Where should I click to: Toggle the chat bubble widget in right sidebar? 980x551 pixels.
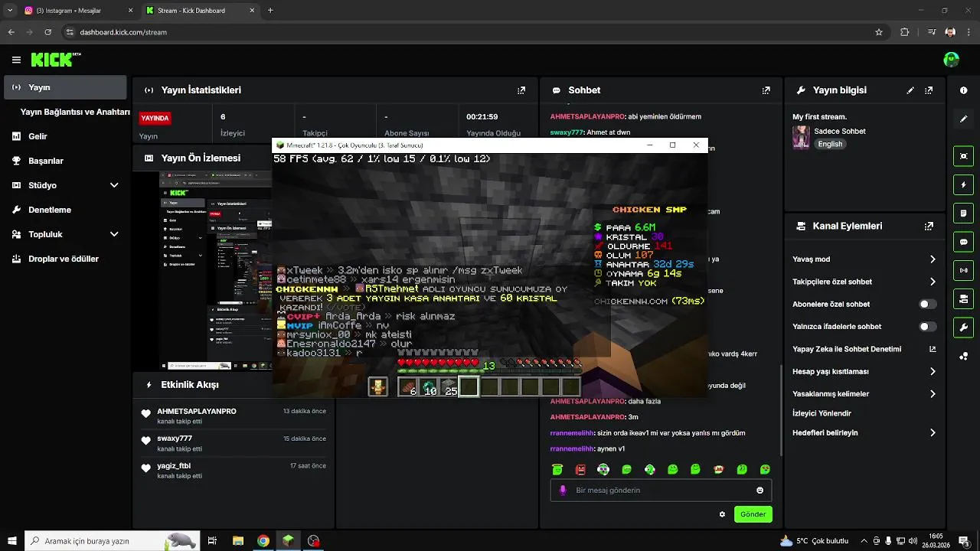click(x=964, y=242)
